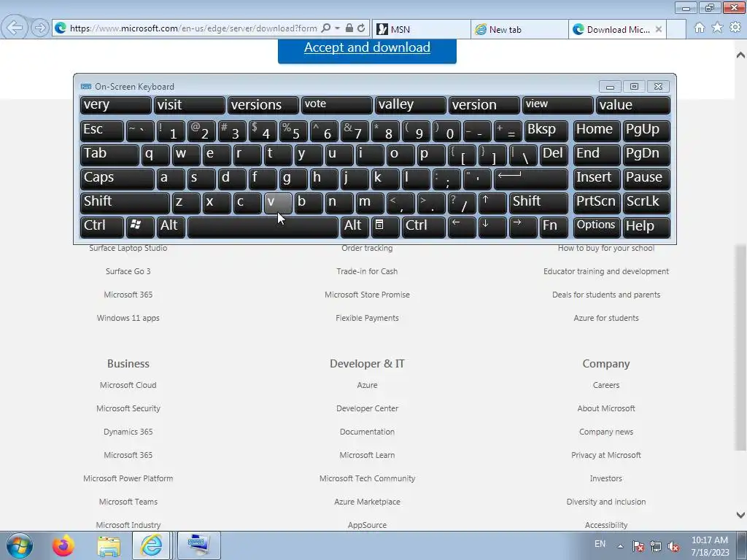
Task: Click scrollbar up arrow on the page
Action: [x=740, y=55]
